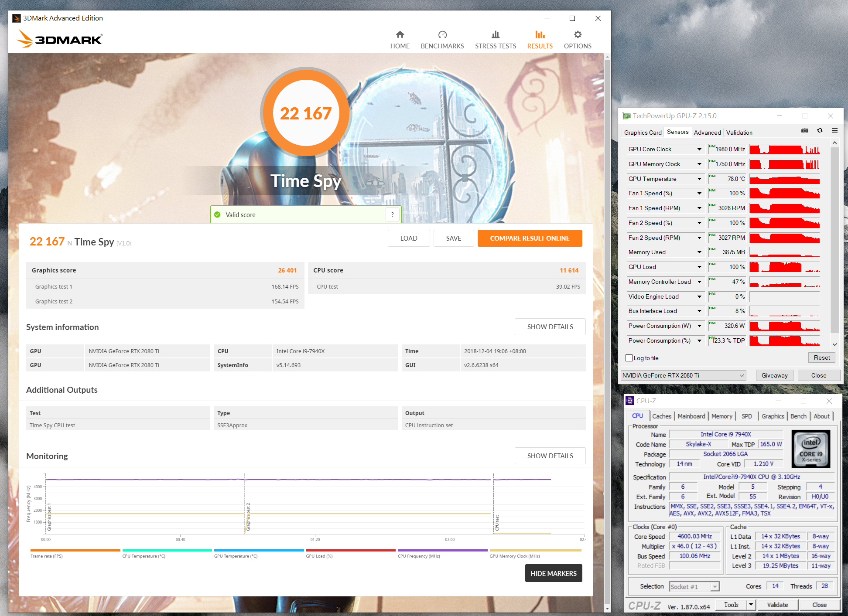Click the GPU-Z Reset button
This screenshot has height=616, width=848.
[x=822, y=357]
